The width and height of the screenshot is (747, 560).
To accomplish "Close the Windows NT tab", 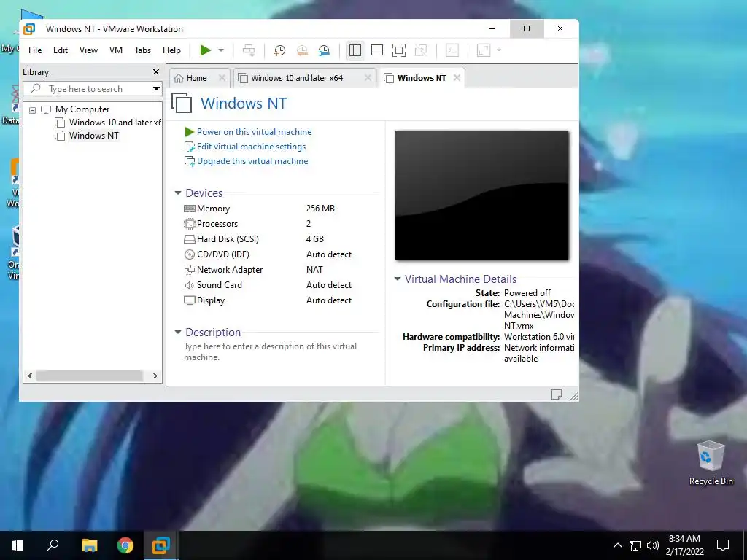I will [x=457, y=77].
